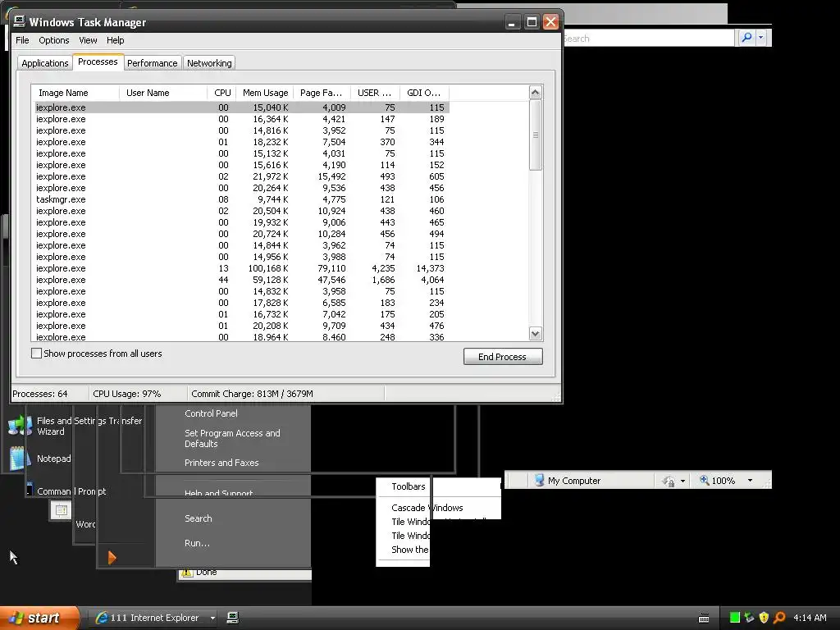Image resolution: width=840 pixels, height=630 pixels.
Task: Open the Files and Settings Transfer Wizard icon
Action: [20, 426]
